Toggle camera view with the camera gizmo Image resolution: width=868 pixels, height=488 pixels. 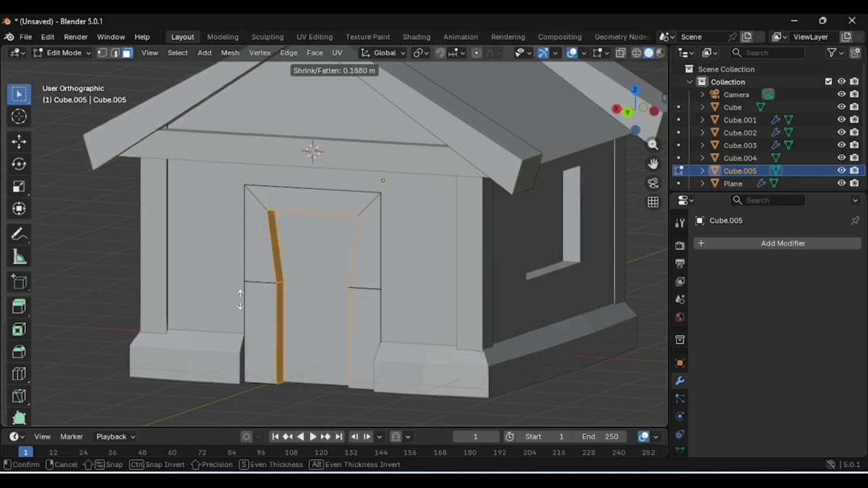653,183
